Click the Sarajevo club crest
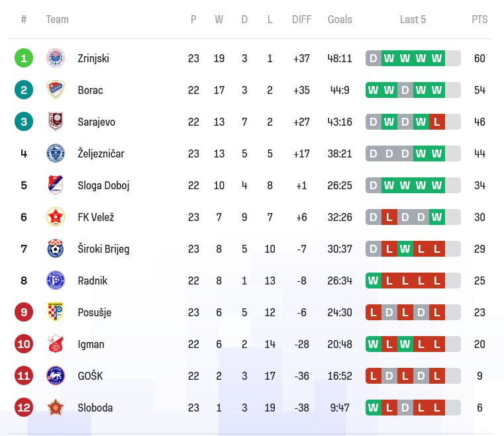Image resolution: width=504 pixels, height=436 pixels. click(x=56, y=122)
